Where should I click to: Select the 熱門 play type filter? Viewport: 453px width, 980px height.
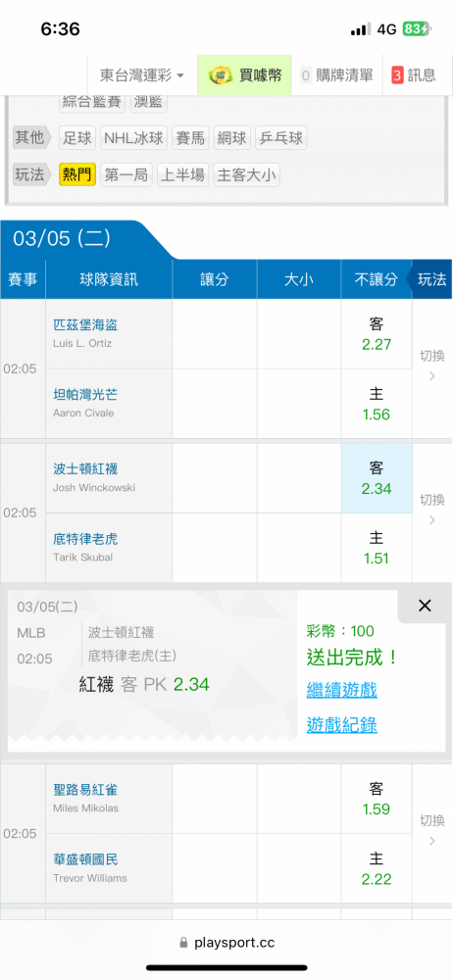point(76,175)
